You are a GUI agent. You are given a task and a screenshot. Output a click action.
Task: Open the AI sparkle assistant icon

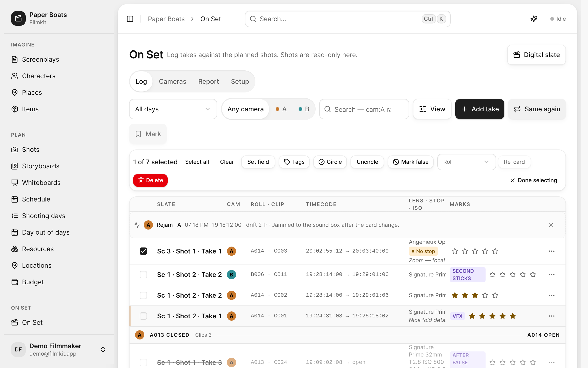[534, 19]
